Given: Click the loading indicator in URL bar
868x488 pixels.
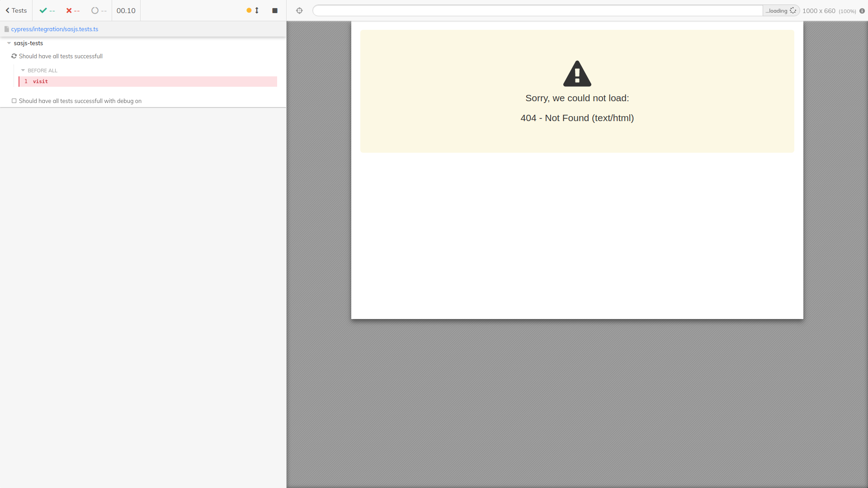Looking at the screenshot, I should [781, 11].
